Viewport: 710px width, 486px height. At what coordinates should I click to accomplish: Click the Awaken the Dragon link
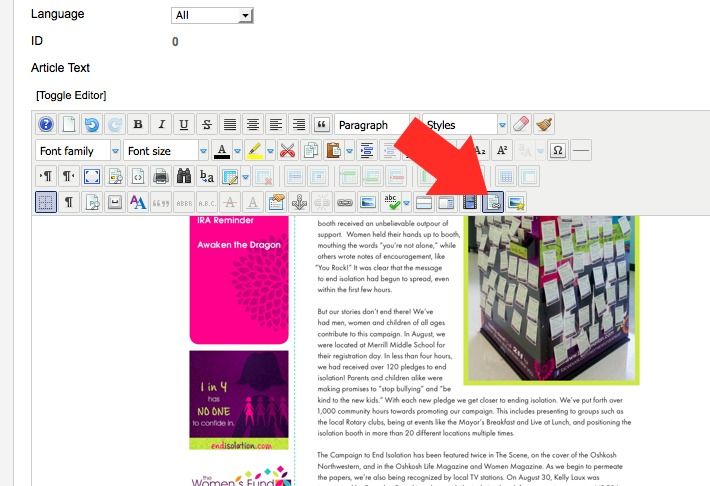[x=239, y=245]
